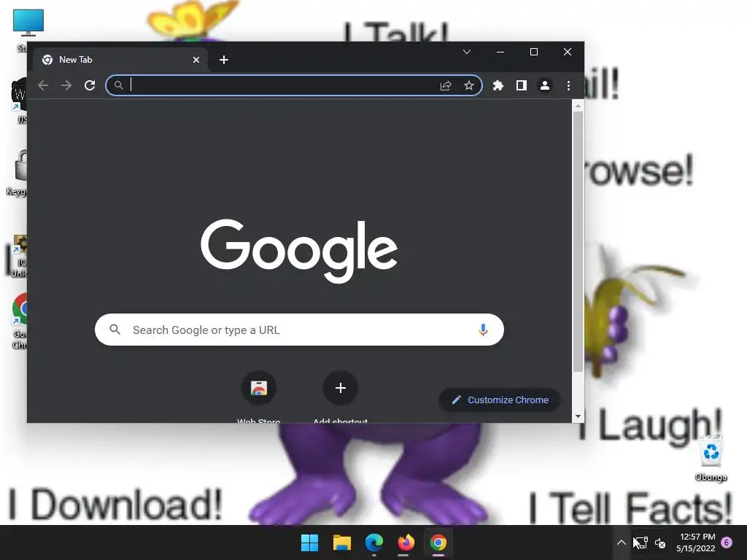Click the Add shortcut plus button

point(340,388)
